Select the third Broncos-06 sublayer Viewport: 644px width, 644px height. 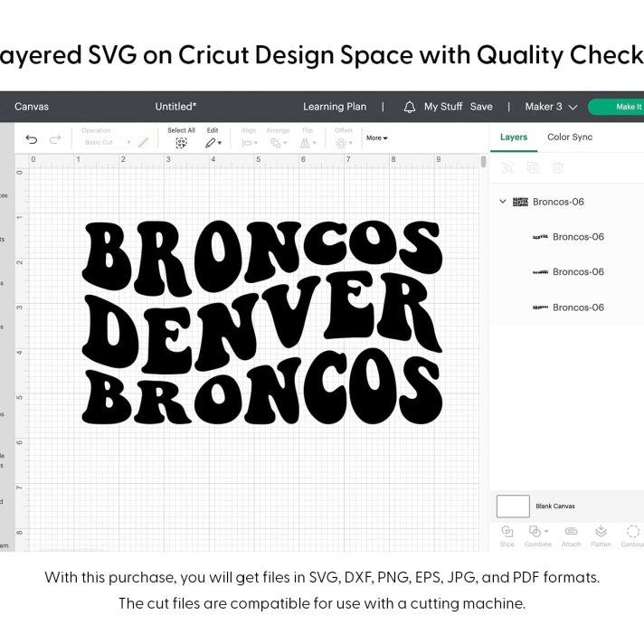click(567, 308)
